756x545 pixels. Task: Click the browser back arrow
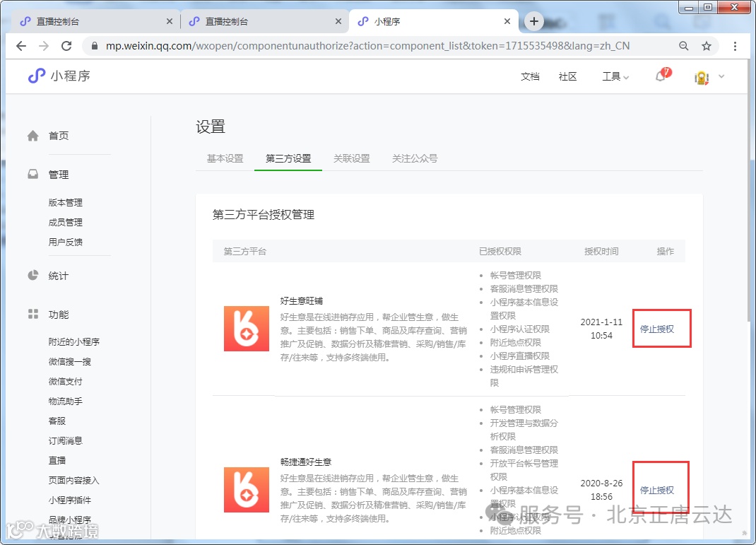click(x=21, y=46)
